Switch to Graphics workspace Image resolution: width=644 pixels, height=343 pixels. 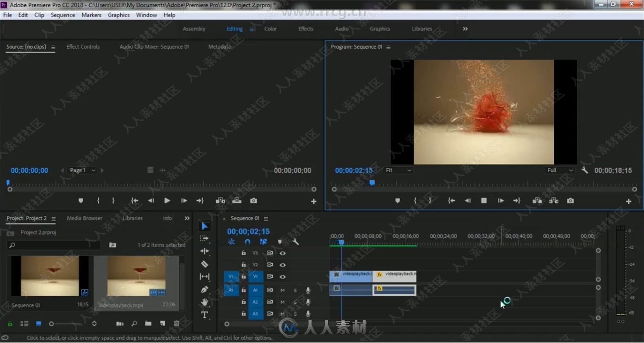click(380, 29)
